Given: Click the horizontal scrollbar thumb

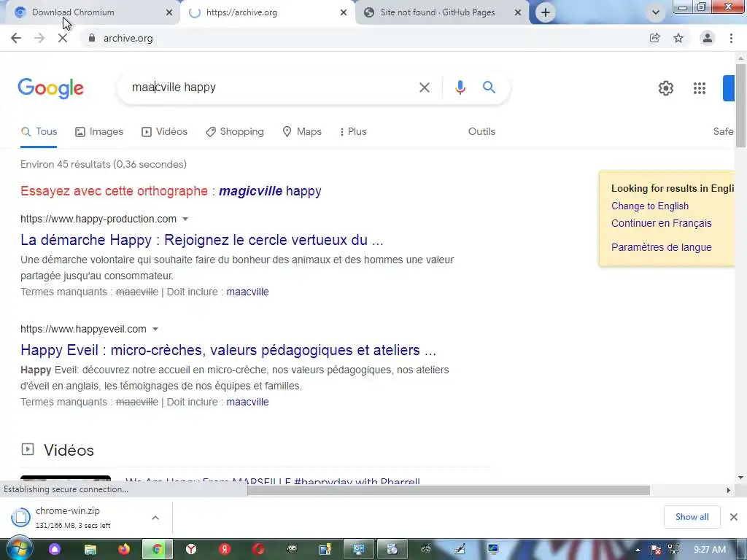Looking at the screenshot, I should tap(448, 490).
